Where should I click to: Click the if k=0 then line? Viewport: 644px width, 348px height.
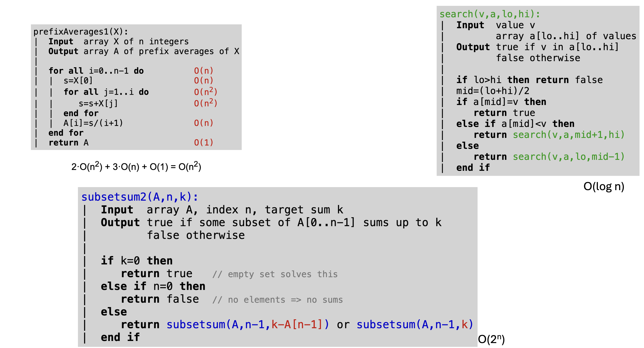pyautogui.click(x=138, y=260)
